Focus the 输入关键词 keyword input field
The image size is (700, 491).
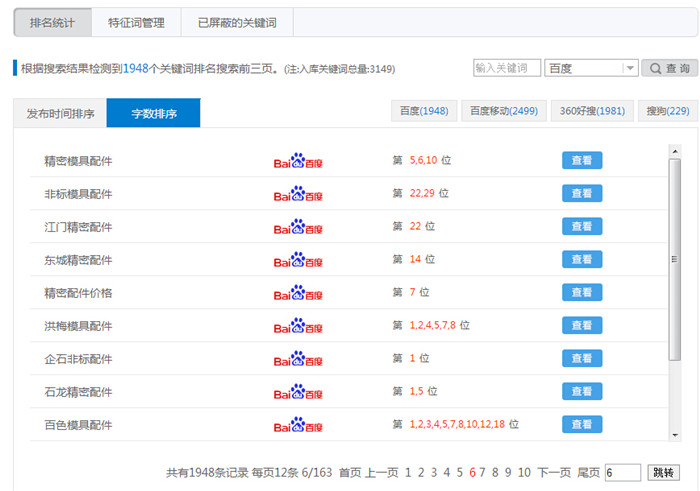pyautogui.click(x=507, y=68)
